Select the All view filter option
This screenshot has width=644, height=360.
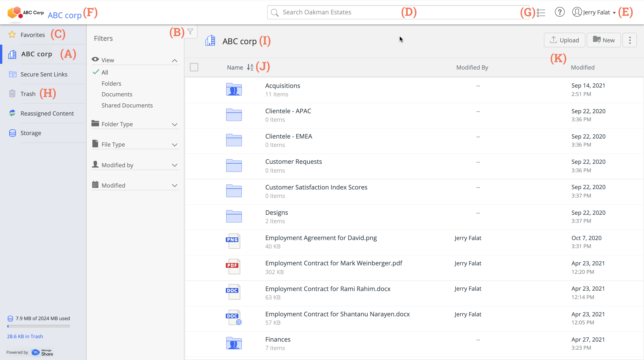tap(104, 72)
